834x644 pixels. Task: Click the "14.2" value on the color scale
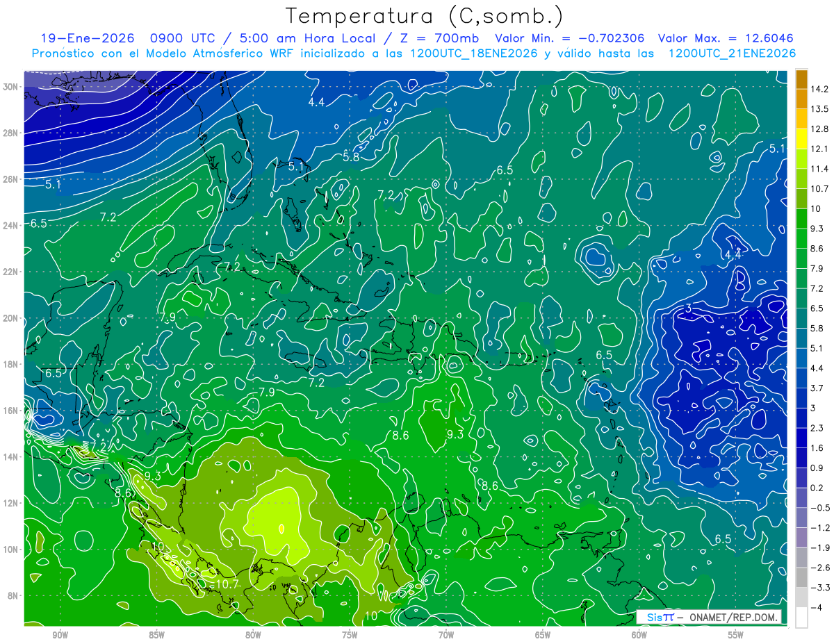click(x=819, y=89)
